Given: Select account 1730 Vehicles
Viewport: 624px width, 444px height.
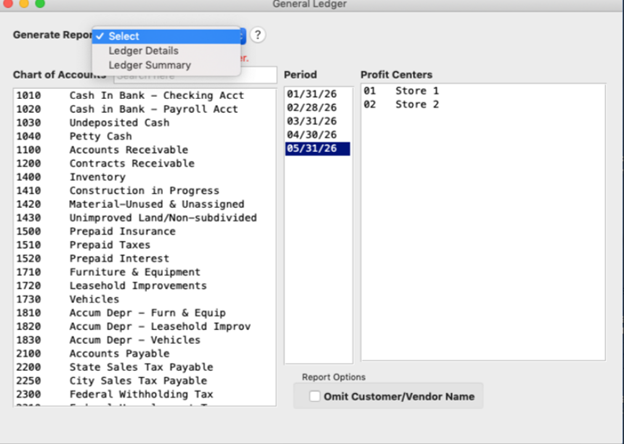Looking at the screenshot, I should tap(144, 299).
